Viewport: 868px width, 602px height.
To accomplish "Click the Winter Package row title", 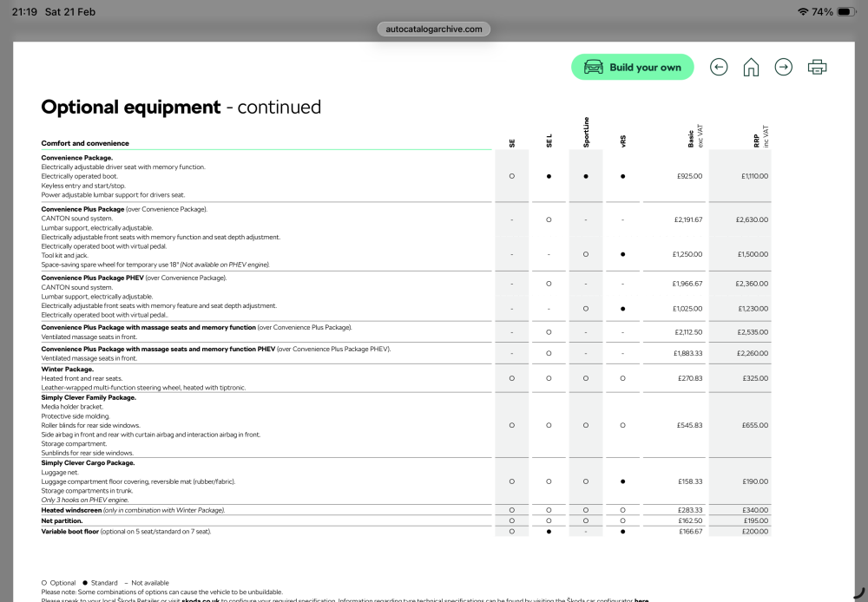I will coord(68,369).
